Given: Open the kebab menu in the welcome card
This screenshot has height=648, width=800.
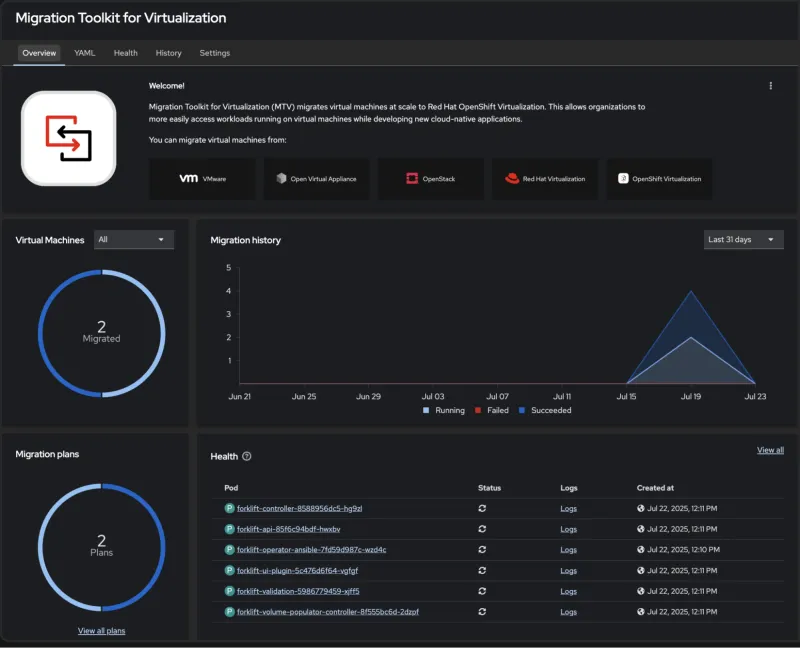Looking at the screenshot, I should (771, 86).
